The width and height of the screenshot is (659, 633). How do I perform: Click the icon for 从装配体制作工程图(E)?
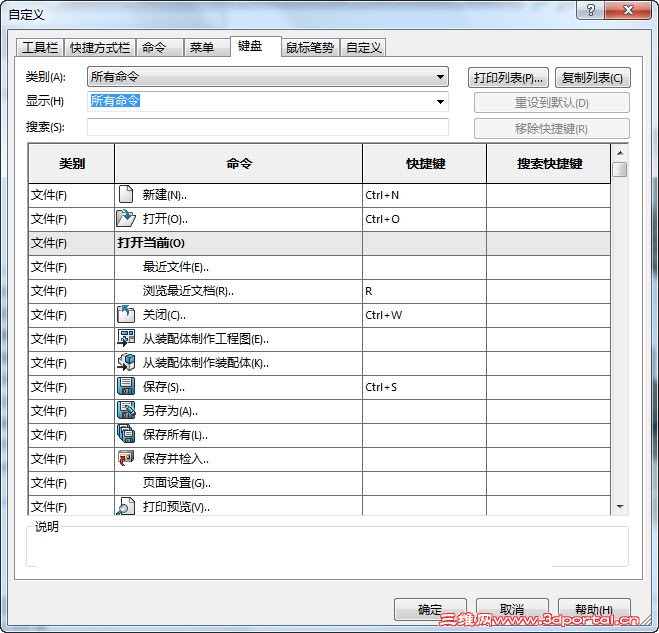(126, 339)
